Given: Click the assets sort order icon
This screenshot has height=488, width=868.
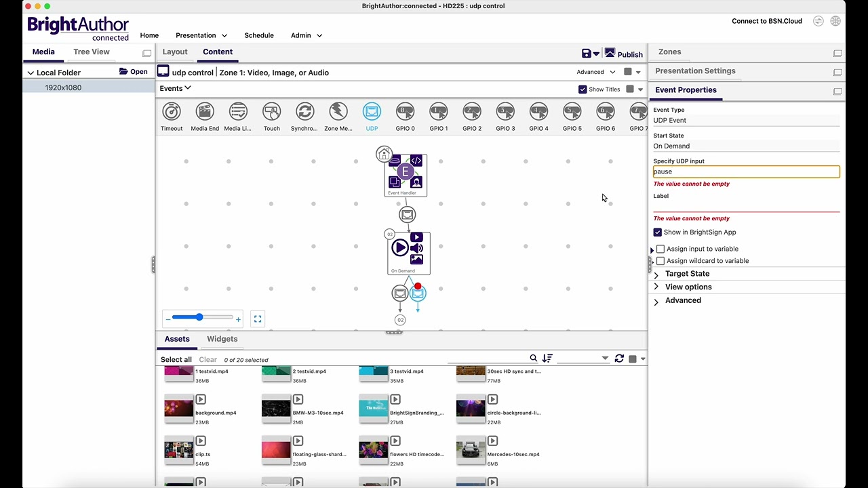Looking at the screenshot, I should click(x=547, y=359).
